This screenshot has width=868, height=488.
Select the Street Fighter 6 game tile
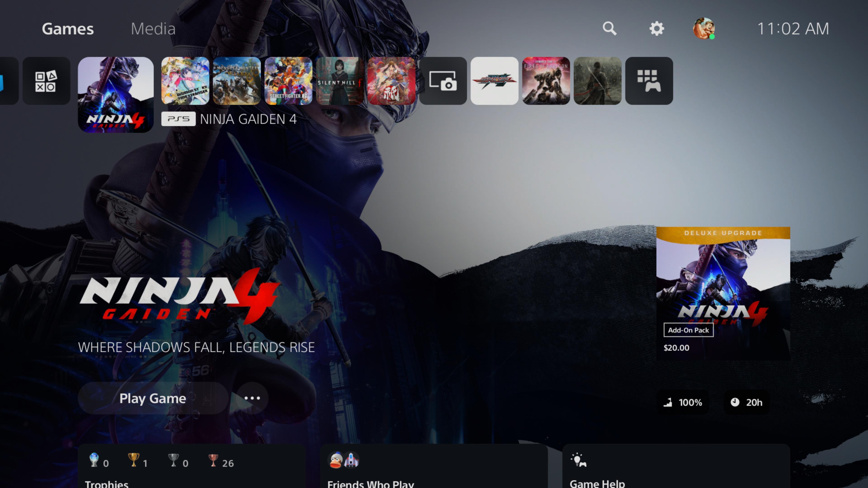(288, 81)
